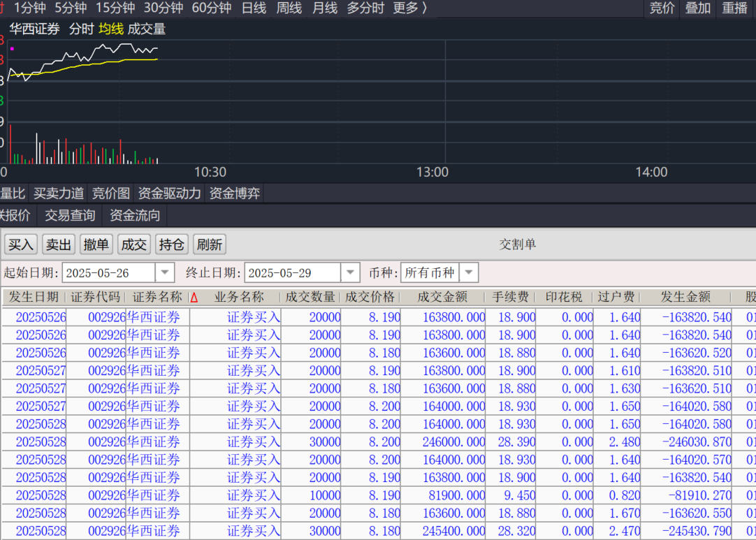Switch to the 交易查询 tab
756x540 pixels.
70,215
